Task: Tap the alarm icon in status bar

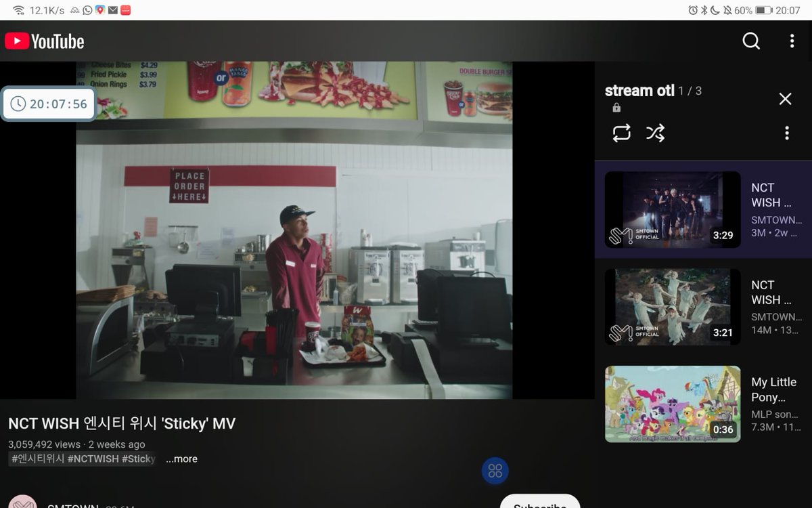Action: (x=692, y=10)
